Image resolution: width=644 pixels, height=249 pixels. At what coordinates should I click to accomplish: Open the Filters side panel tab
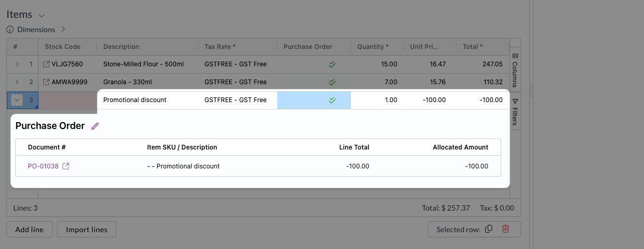tap(515, 112)
